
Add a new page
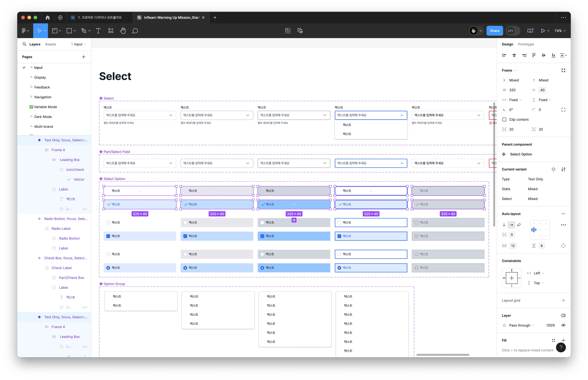coord(84,57)
